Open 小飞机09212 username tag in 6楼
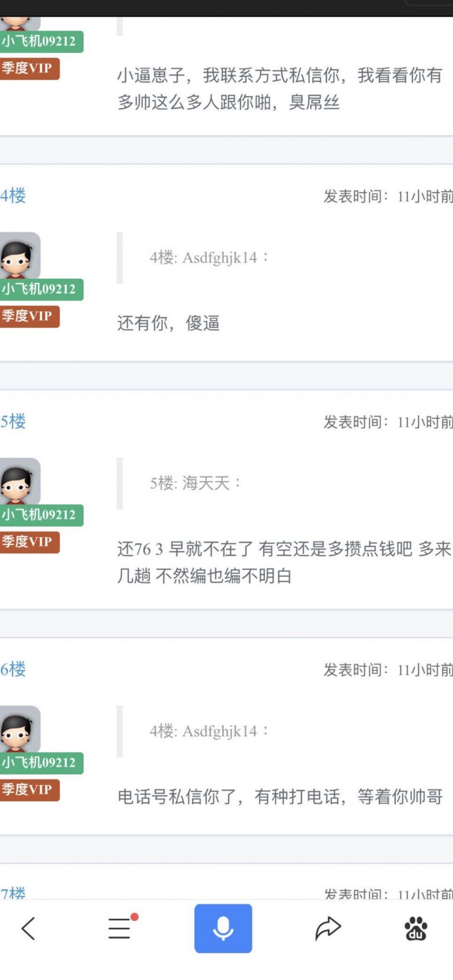Screen dimensions: 453x980 pyautogui.click(x=41, y=763)
